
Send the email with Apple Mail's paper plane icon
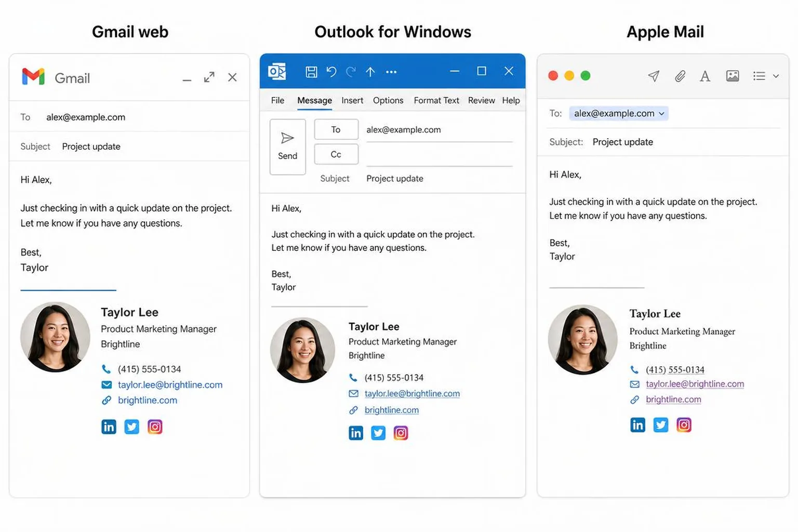[654, 76]
